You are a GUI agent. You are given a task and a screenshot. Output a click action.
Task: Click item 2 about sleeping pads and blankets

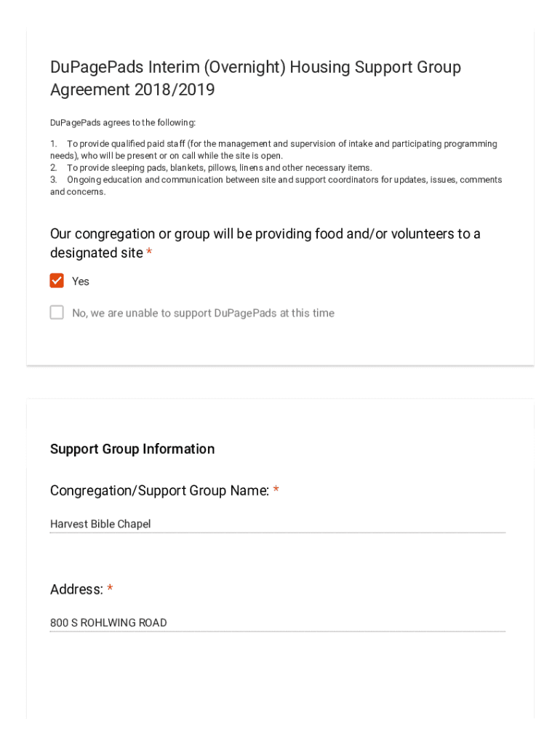(211, 167)
